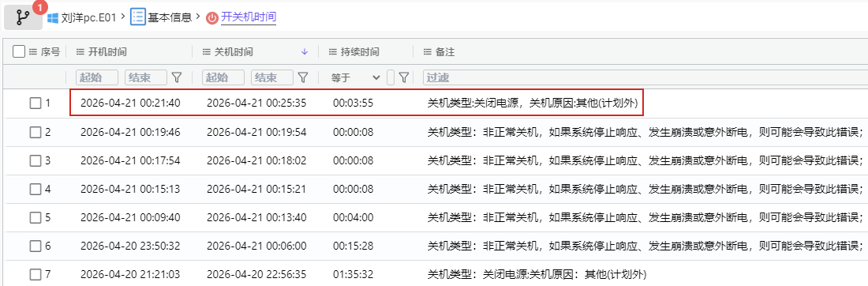The width and height of the screenshot is (868, 286).
Task: Check the checkbox for row 2
Action: [36, 132]
